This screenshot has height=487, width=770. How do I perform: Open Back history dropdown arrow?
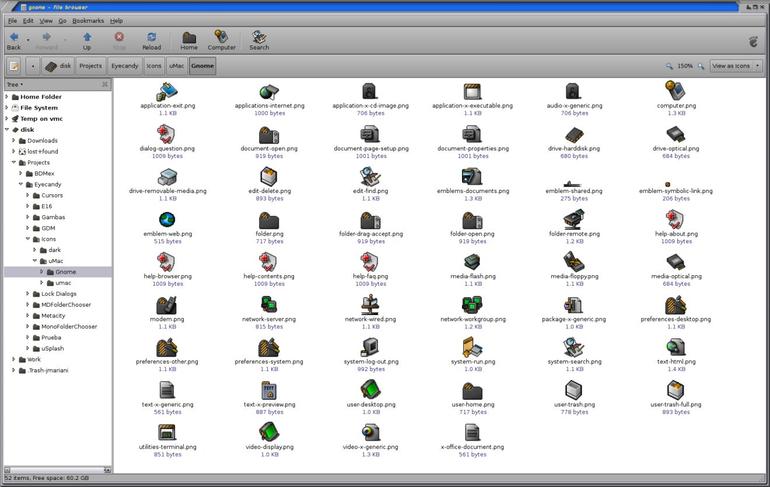(28, 40)
